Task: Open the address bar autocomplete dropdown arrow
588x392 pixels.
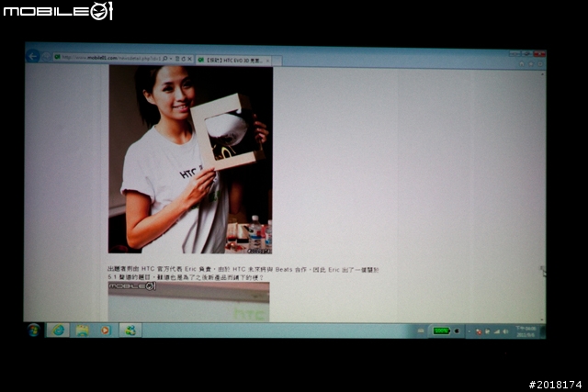Action: [171, 59]
